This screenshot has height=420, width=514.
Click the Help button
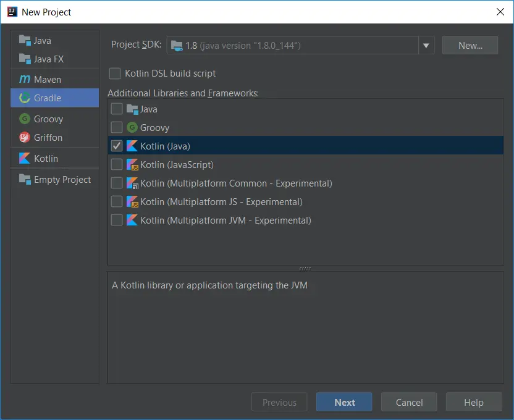(x=474, y=401)
